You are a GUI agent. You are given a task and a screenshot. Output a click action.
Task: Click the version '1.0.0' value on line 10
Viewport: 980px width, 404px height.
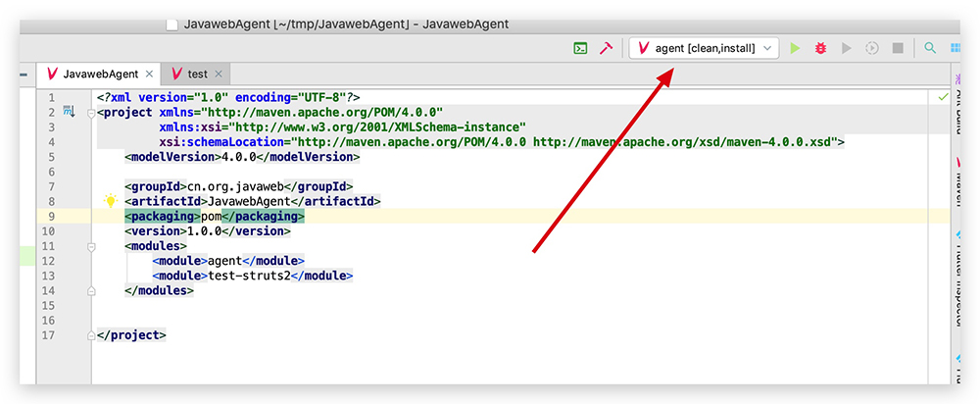(205, 231)
